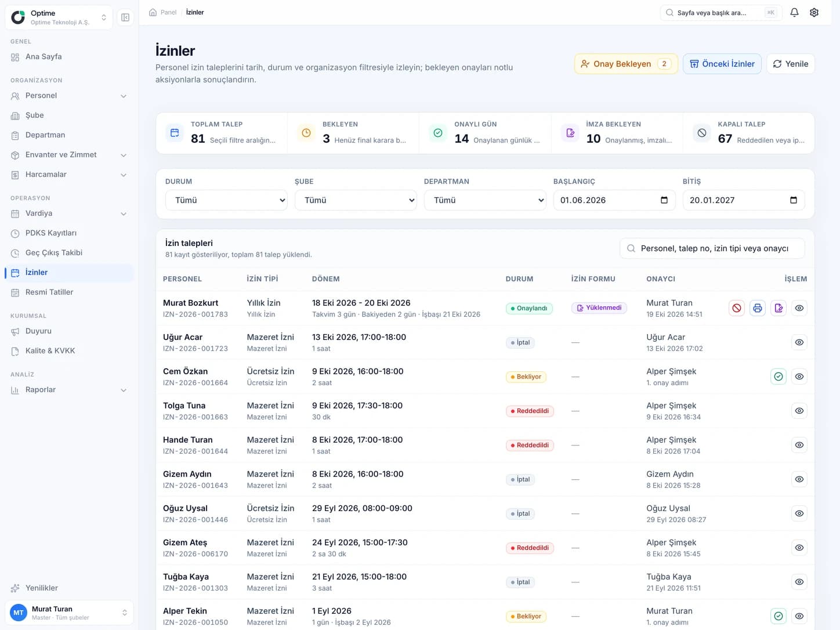
Task: Click request number IZN-2026-001783
Action: 195,314
